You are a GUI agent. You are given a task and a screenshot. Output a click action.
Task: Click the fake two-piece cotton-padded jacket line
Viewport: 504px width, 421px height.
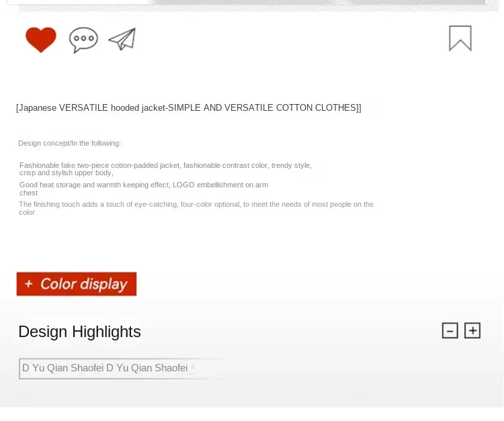coord(165,165)
